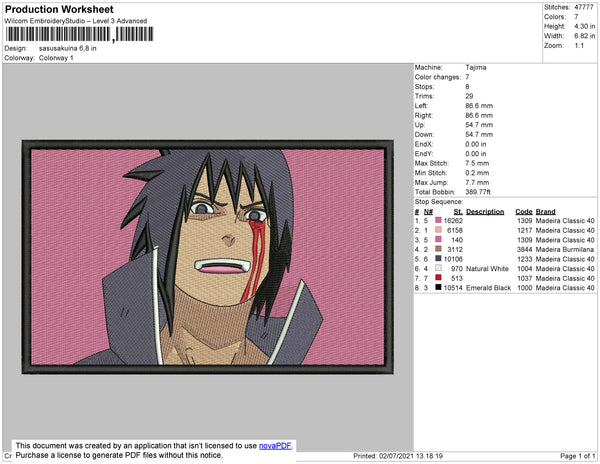Viewport: 600px width, 464px height.
Task: Click the design name 'sasusakuina 6,8 in'
Action: [68, 49]
